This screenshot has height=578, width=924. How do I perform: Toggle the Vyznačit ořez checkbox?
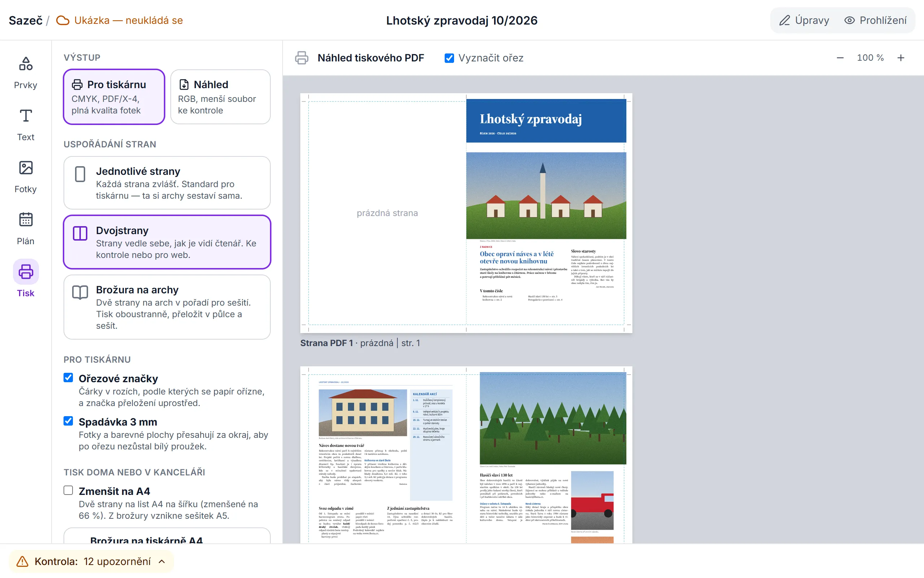[449, 58]
